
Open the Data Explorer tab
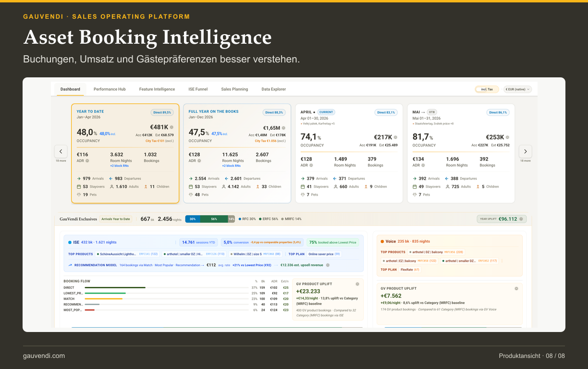pyautogui.click(x=274, y=89)
